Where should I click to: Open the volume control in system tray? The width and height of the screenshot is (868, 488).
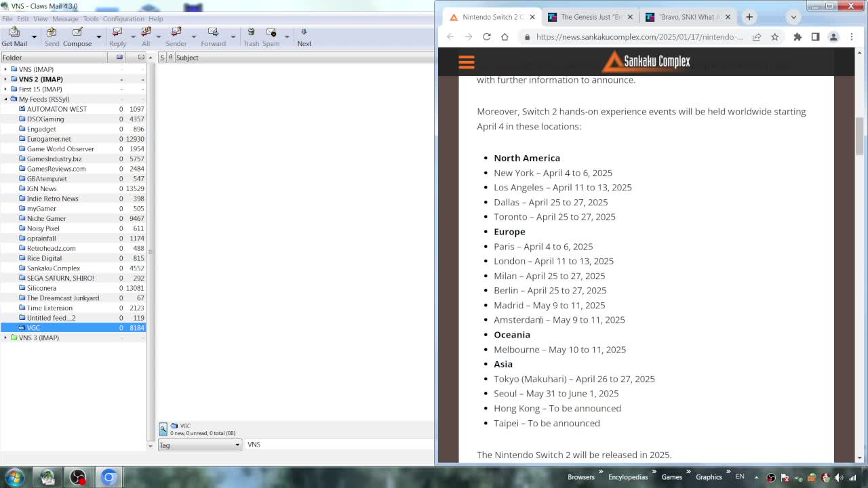tap(839, 477)
